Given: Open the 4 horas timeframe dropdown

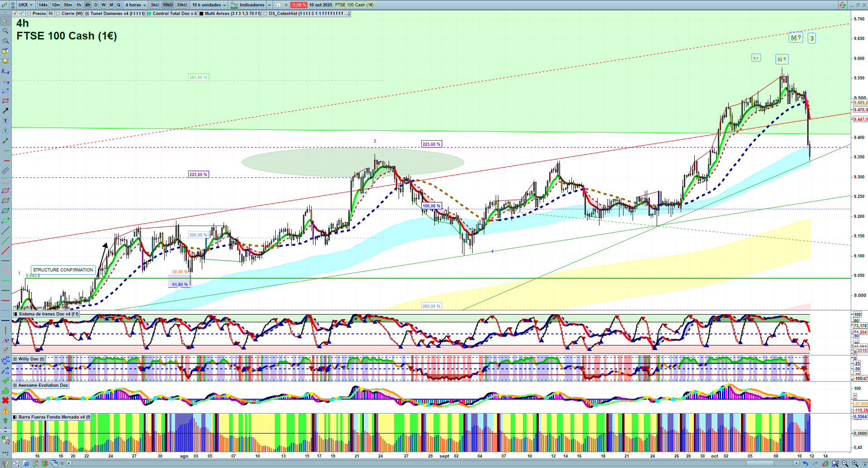Looking at the screenshot, I should (136, 5).
